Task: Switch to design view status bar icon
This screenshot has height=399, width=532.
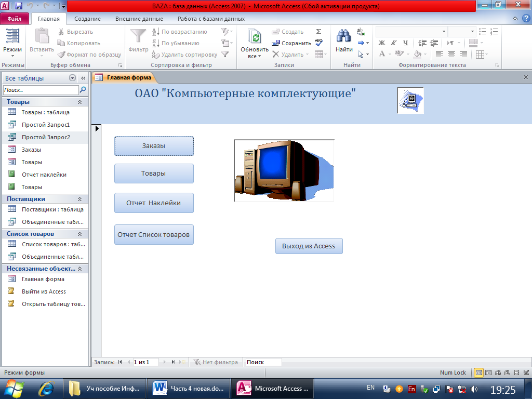Action: click(526, 373)
